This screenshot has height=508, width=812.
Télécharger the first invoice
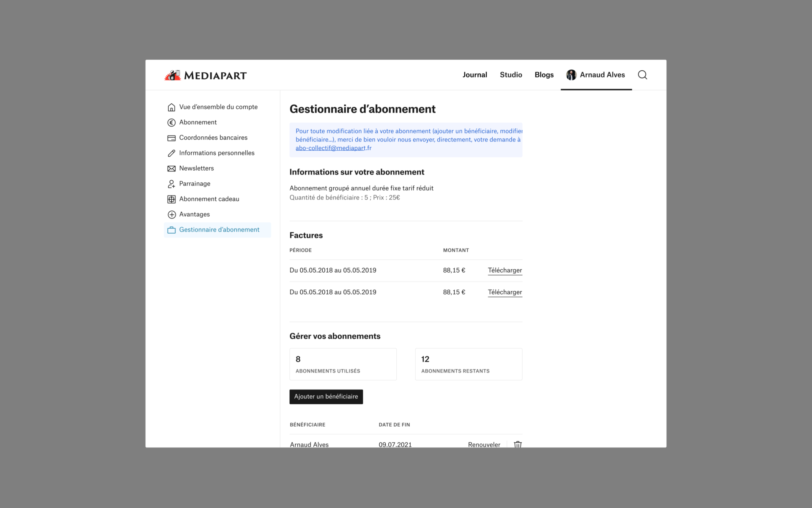click(505, 270)
